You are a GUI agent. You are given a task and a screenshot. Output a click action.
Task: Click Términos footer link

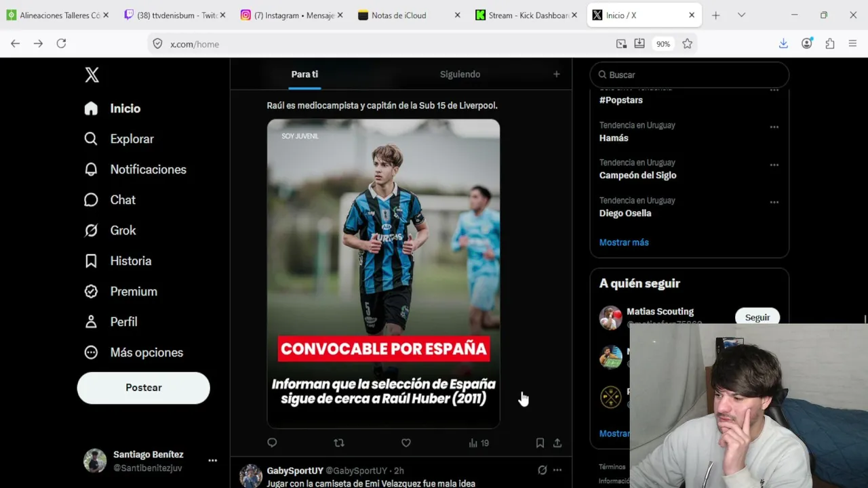(612, 467)
